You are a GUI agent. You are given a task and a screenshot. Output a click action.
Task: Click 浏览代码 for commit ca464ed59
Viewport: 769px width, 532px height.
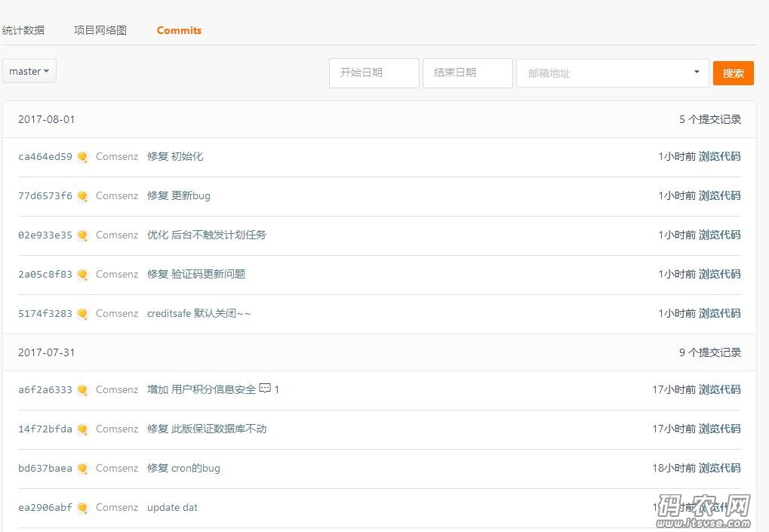pos(719,156)
